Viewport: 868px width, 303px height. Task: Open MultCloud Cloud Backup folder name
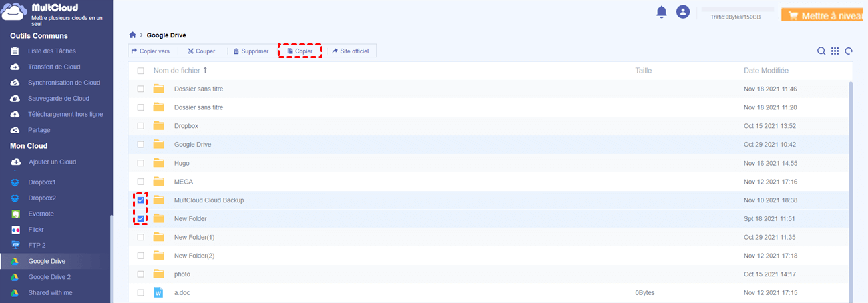[209, 200]
